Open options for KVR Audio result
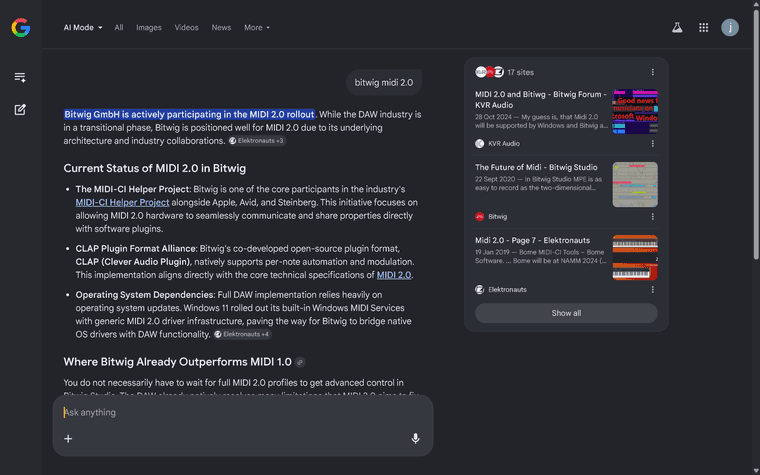The width and height of the screenshot is (760, 475). (x=652, y=143)
